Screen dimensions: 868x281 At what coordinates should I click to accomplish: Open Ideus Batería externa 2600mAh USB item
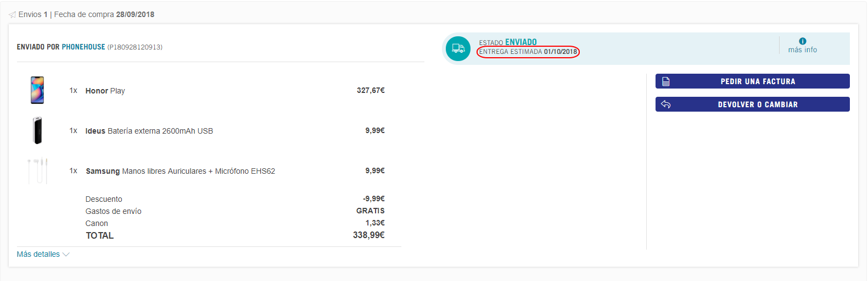(149, 131)
